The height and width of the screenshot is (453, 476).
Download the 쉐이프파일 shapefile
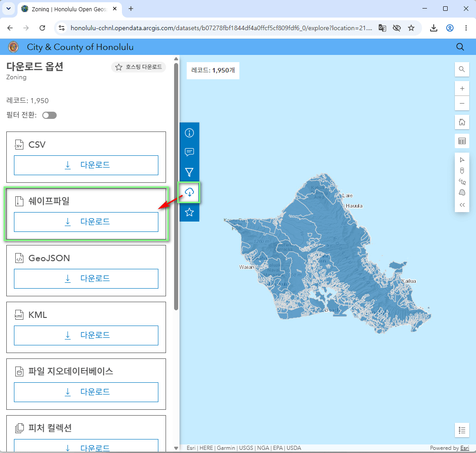86,222
